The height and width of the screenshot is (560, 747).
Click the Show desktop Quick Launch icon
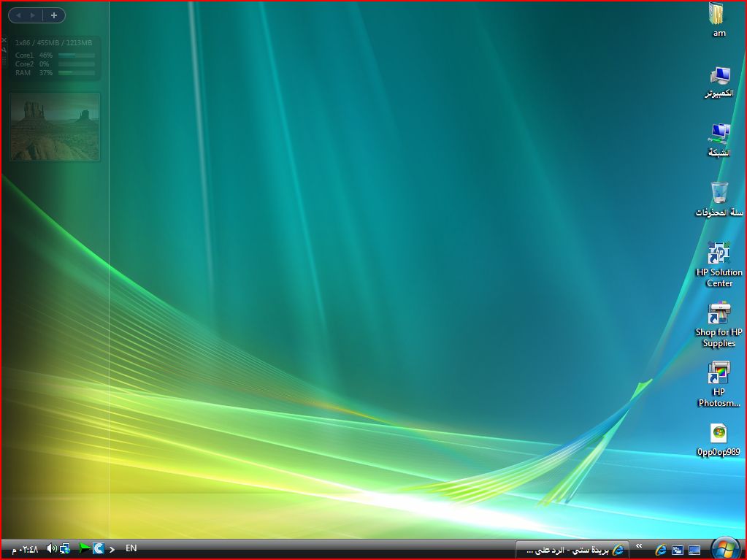[694, 550]
